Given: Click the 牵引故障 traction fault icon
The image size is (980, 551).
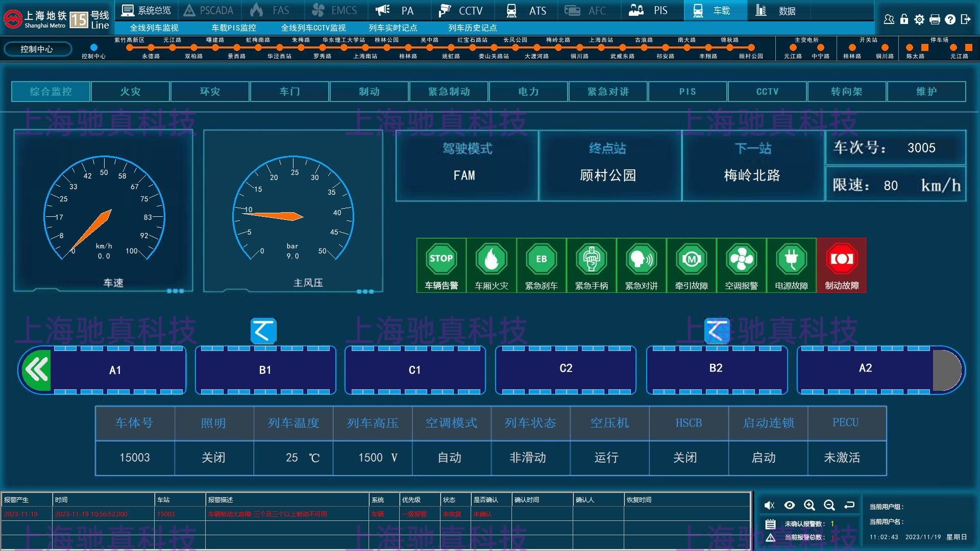Looking at the screenshot, I should [691, 260].
